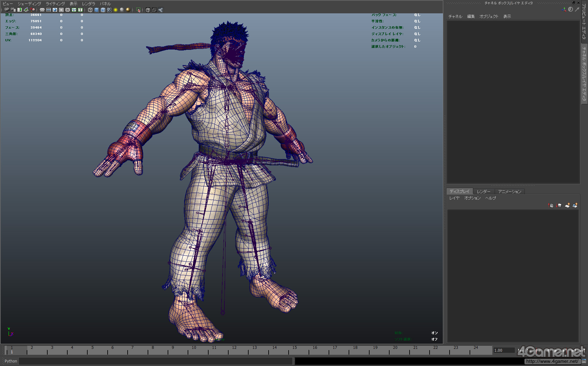Click the Python command line input

click(x=156, y=361)
